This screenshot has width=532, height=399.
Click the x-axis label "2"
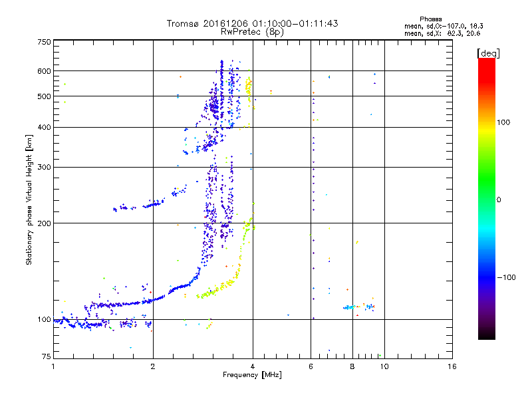coord(153,366)
